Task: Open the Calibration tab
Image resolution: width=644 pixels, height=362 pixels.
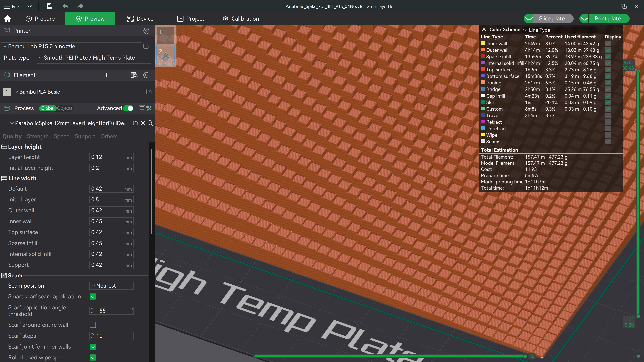Action: [241, 19]
